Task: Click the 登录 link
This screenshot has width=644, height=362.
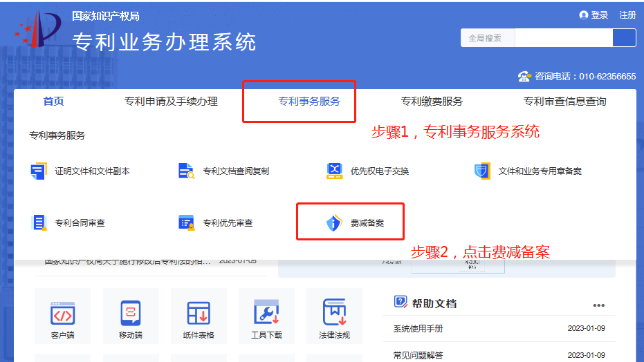Action: 599,15
